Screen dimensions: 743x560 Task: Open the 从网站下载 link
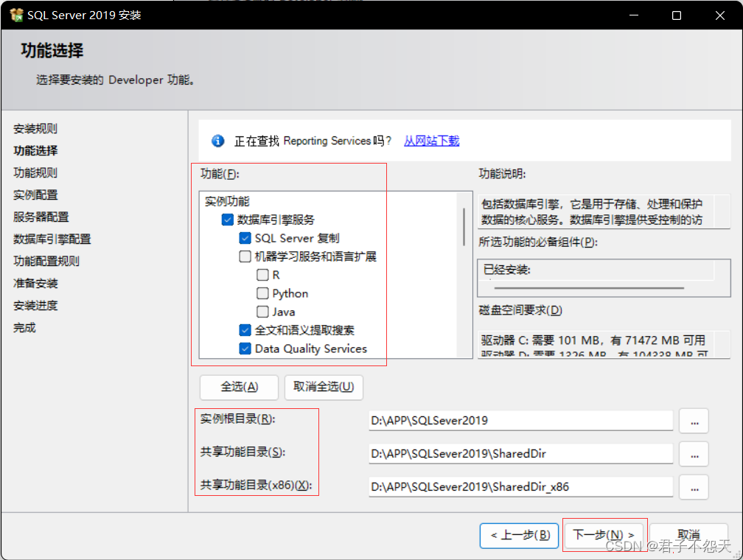point(432,141)
